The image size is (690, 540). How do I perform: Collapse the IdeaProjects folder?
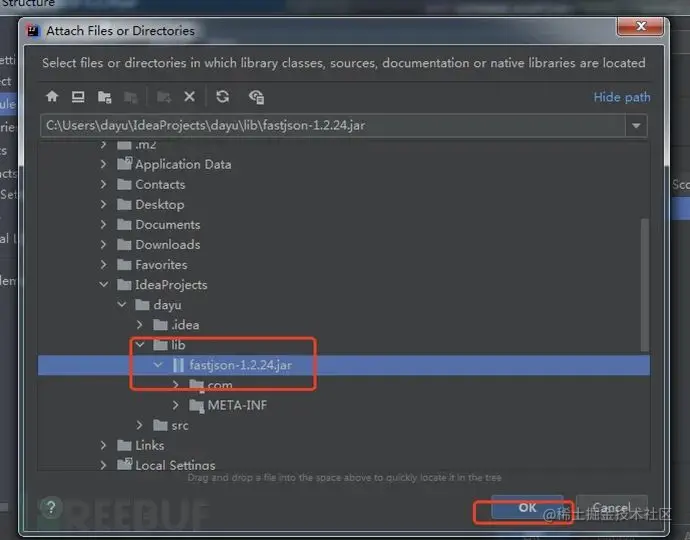(x=103, y=284)
